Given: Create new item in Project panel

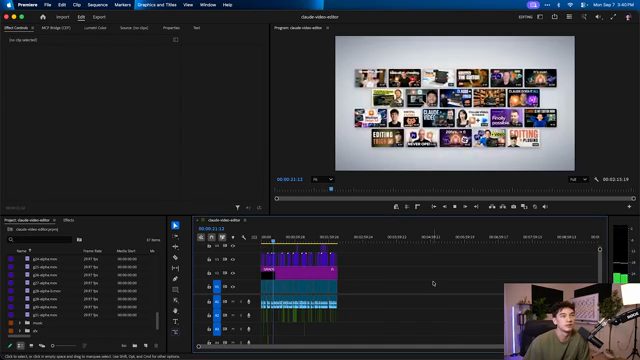Looking at the screenshot, I should pos(146,346).
